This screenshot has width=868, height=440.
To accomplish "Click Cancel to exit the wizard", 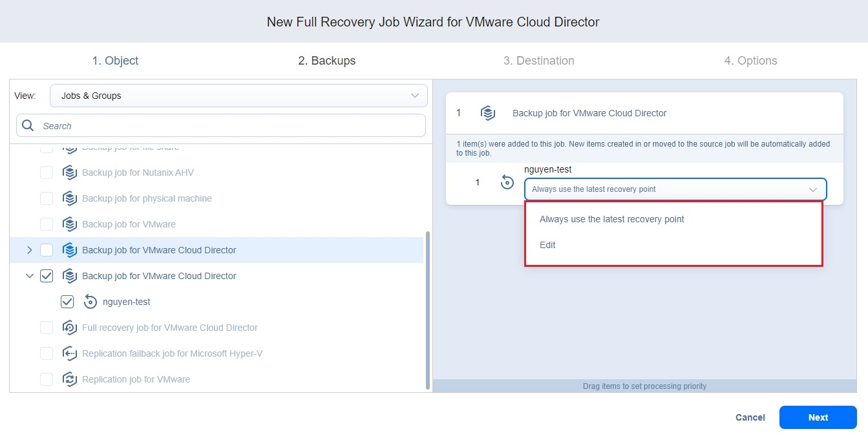I will click(x=750, y=417).
